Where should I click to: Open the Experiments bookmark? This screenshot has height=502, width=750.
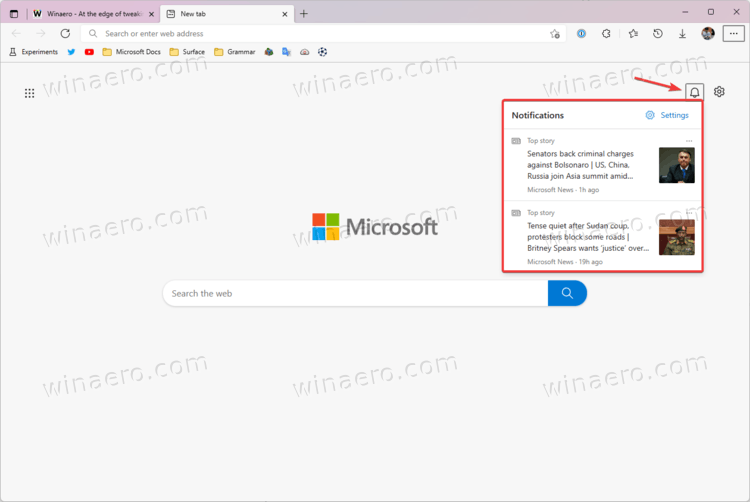(x=33, y=52)
